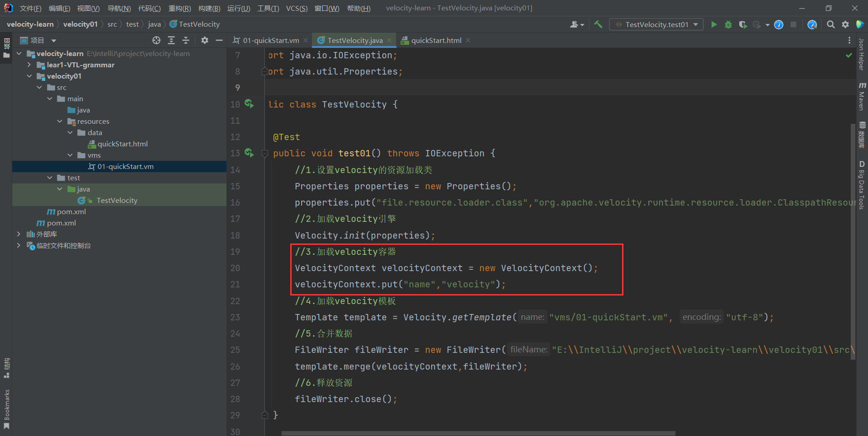This screenshot has height=436, width=868.
Task: Switch to the quickStart.html tab
Action: pyautogui.click(x=436, y=40)
